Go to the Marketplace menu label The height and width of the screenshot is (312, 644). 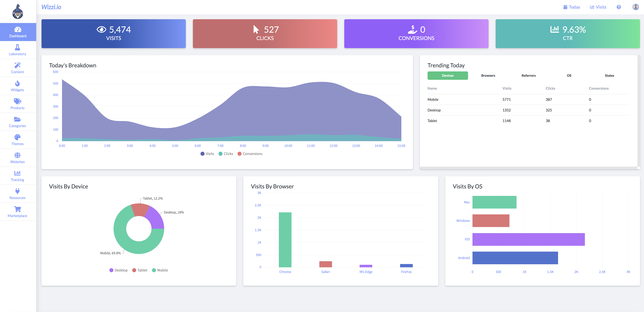pos(17,216)
